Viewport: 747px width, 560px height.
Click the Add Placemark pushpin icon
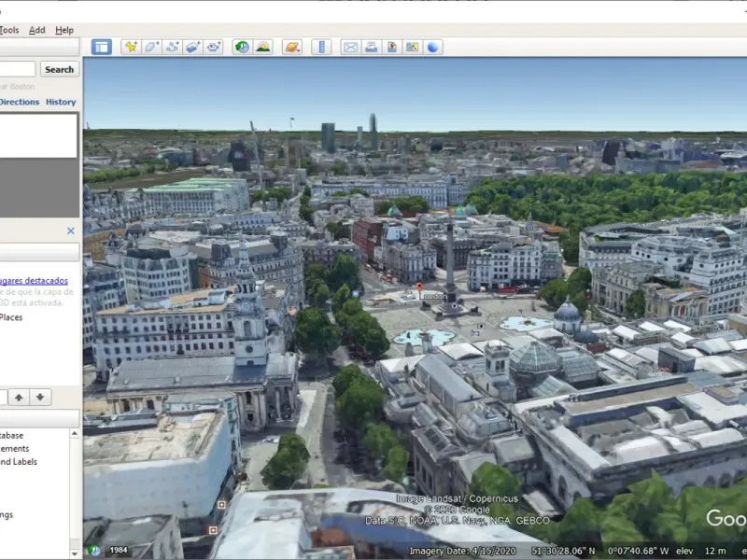tap(131, 47)
